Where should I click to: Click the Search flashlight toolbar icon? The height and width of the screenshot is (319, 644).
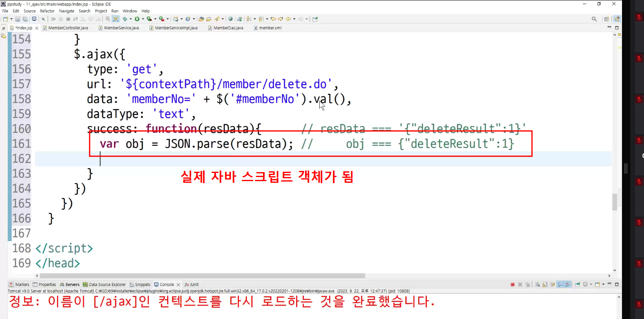(x=217, y=19)
